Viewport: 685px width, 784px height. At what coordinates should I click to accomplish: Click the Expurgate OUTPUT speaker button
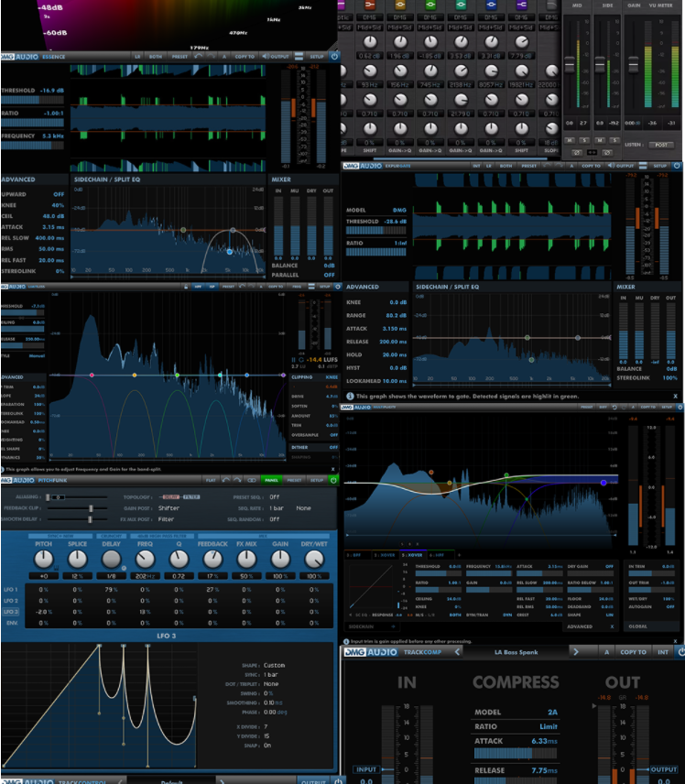(621, 166)
